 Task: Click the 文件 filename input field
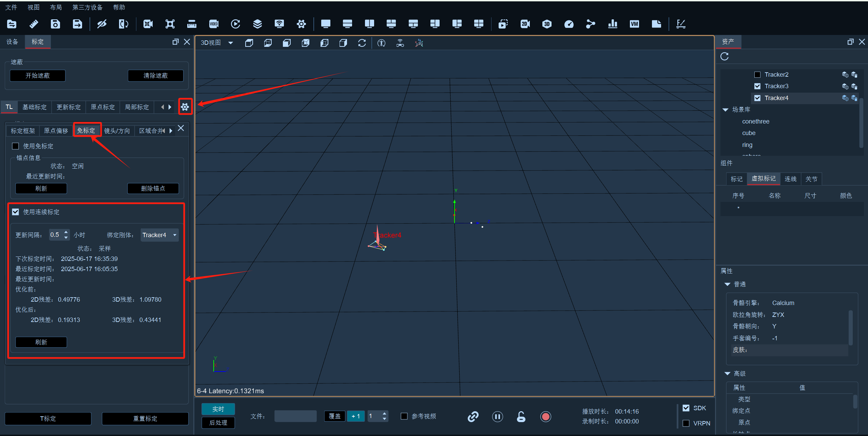point(295,416)
